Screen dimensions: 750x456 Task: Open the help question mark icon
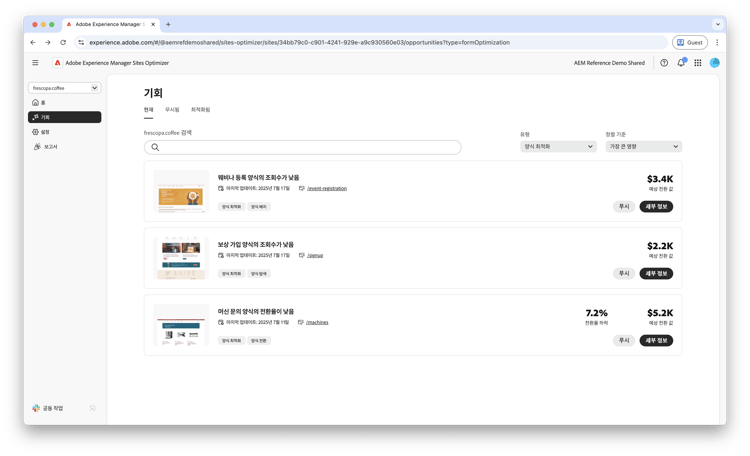pyautogui.click(x=664, y=63)
